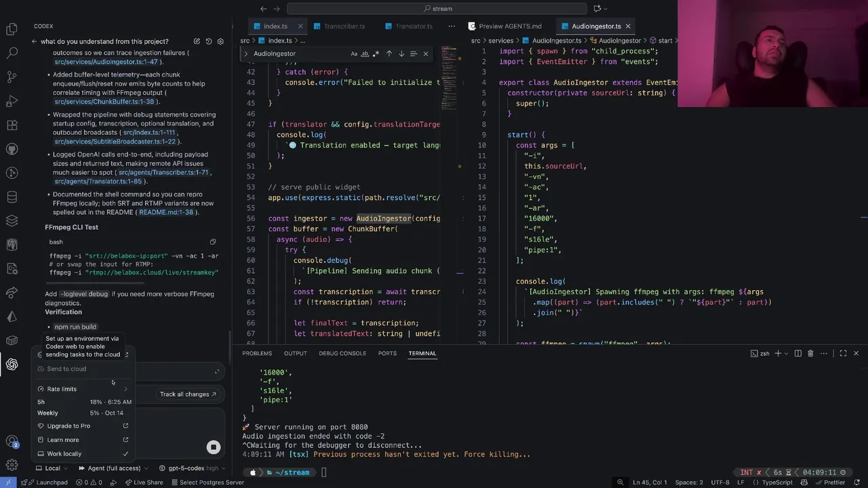The width and height of the screenshot is (868, 488).
Task: Open terminal panel more actions
Action: tap(823, 353)
